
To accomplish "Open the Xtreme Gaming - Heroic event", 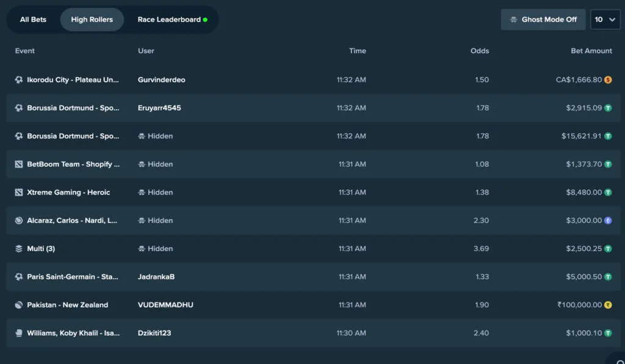I will click(x=68, y=192).
